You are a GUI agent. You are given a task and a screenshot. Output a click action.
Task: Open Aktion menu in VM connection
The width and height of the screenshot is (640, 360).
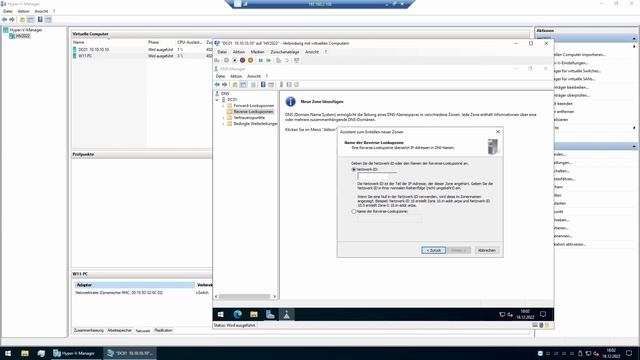point(239,52)
